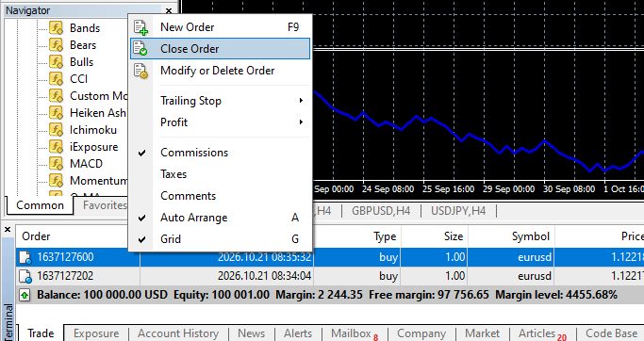Image resolution: width=644 pixels, height=341 pixels.
Task: Enable the Taxes column option
Action: (173, 174)
